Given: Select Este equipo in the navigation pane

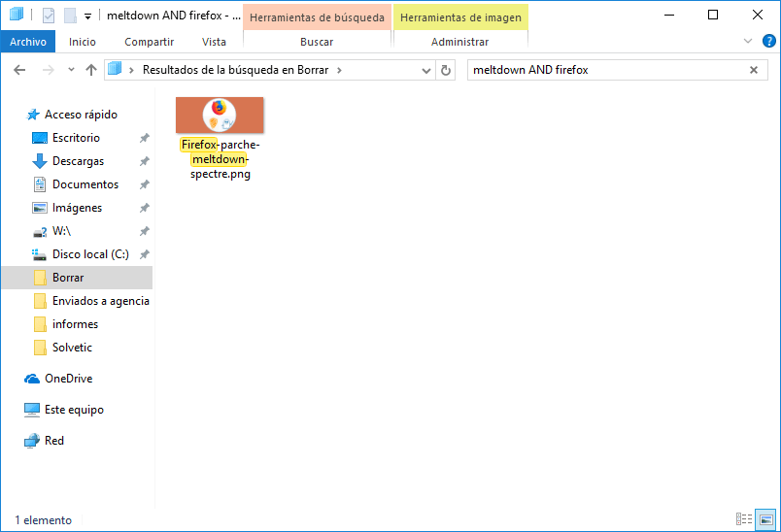Looking at the screenshot, I should [x=74, y=410].
